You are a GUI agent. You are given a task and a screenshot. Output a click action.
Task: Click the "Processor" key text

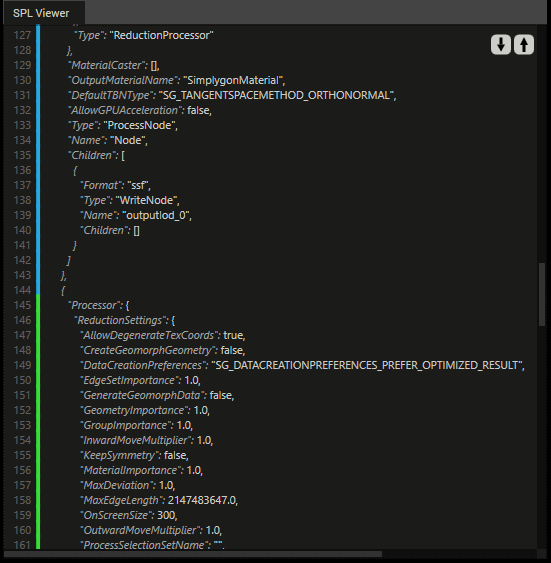(95, 305)
